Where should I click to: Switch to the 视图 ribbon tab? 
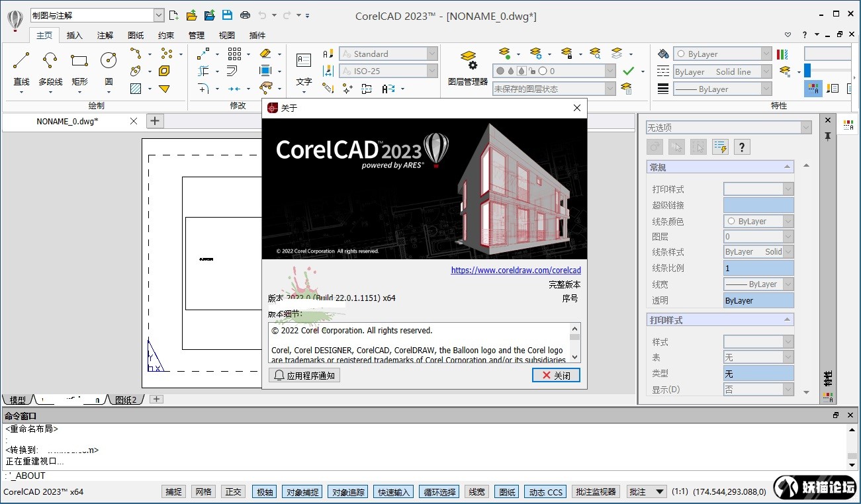coord(227,35)
